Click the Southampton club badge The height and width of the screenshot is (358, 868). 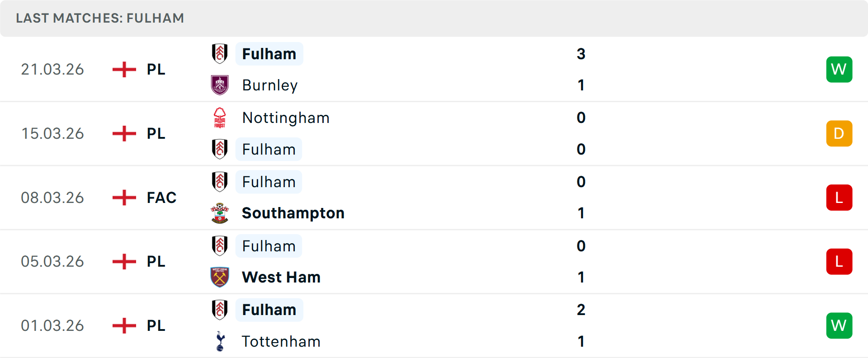point(220,213)
